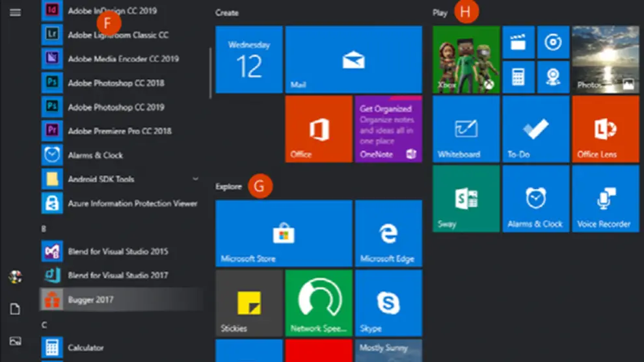Open the Documents icon in the sidebar
This screenshot has height=362, width=644.
coord(15,309)
